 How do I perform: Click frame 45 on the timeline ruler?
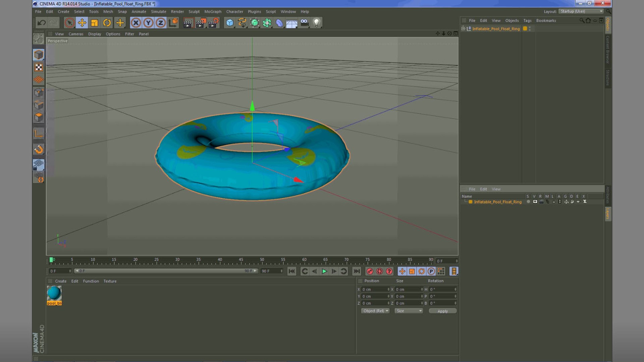coord(241,260)
